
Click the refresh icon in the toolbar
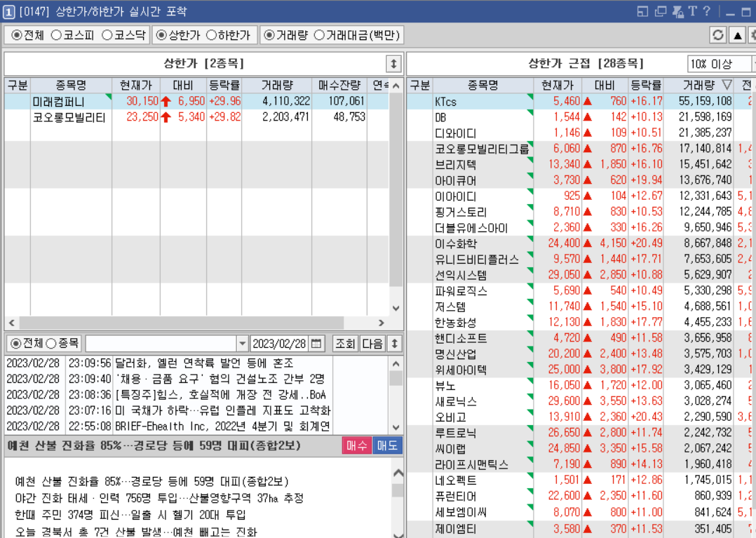(x=718, y=35)
